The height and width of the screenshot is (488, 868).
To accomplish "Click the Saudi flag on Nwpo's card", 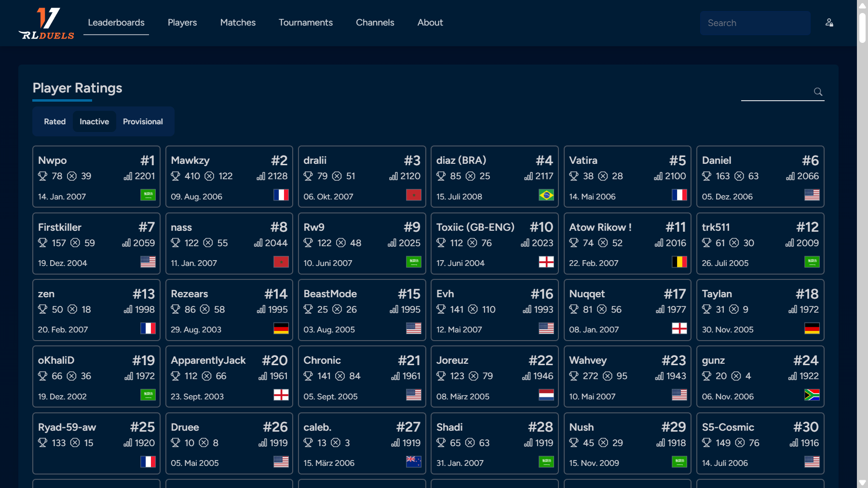I will pyautogui.click(x=148, y=195).
